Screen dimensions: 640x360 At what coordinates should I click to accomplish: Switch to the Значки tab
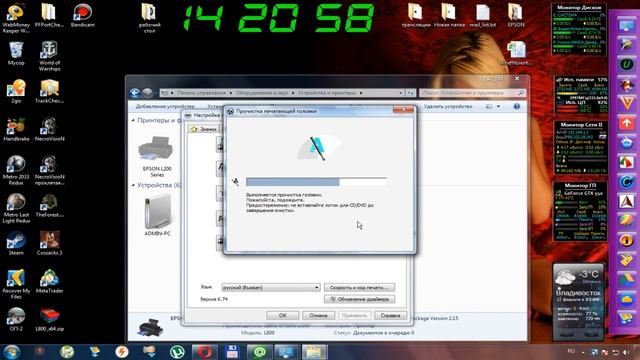(x=204, y=129)
